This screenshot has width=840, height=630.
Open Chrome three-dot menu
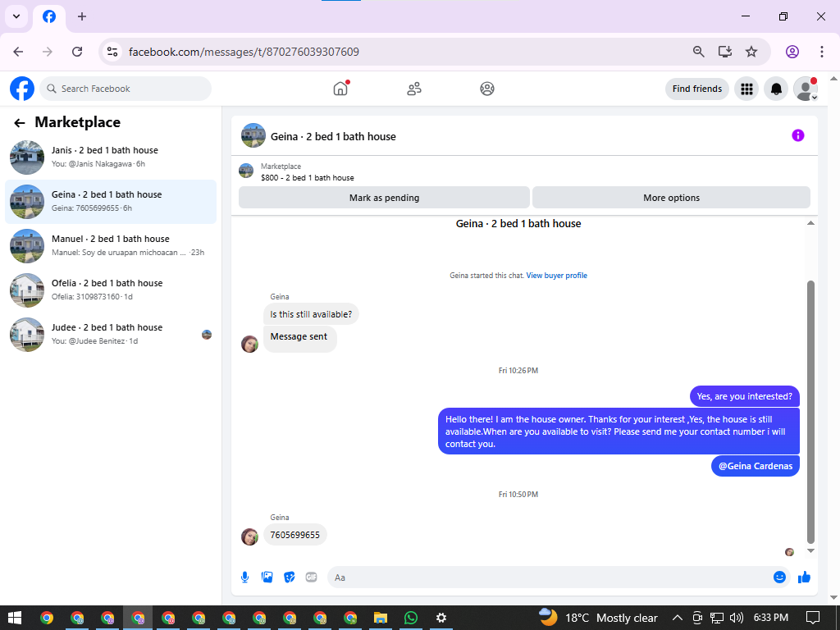click(x=822, y=52)
